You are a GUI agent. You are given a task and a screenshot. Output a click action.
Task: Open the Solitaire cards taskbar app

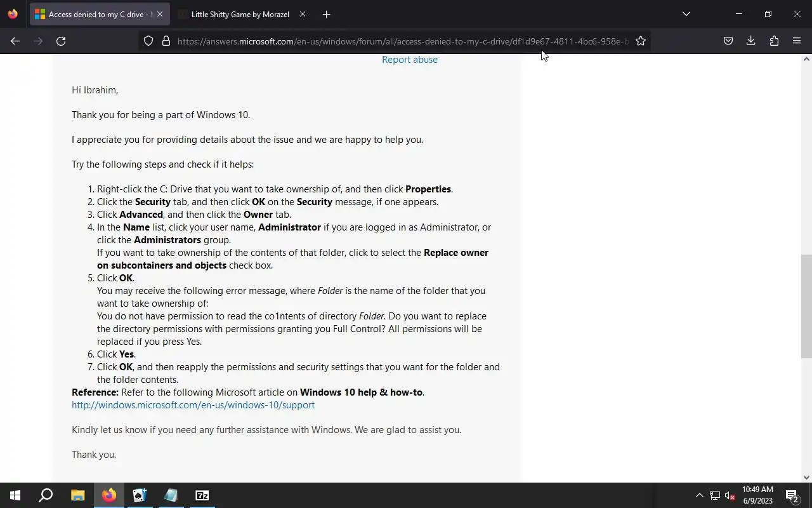140,495
